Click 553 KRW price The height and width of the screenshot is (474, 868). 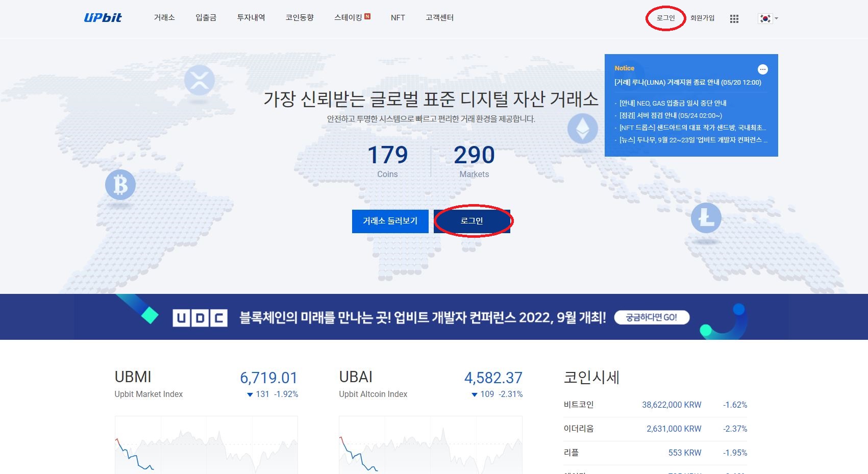pyautogui.click(x=685, y=453)
